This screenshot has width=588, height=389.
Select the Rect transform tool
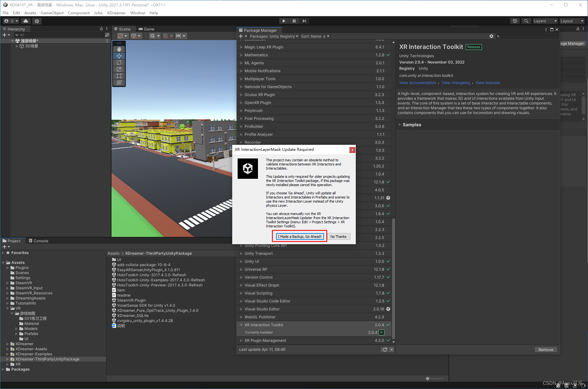point(119,76)
